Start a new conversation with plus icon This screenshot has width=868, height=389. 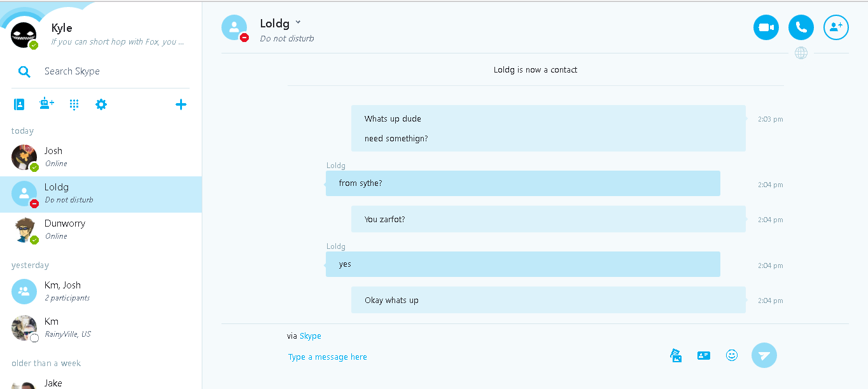coord(181,104)
